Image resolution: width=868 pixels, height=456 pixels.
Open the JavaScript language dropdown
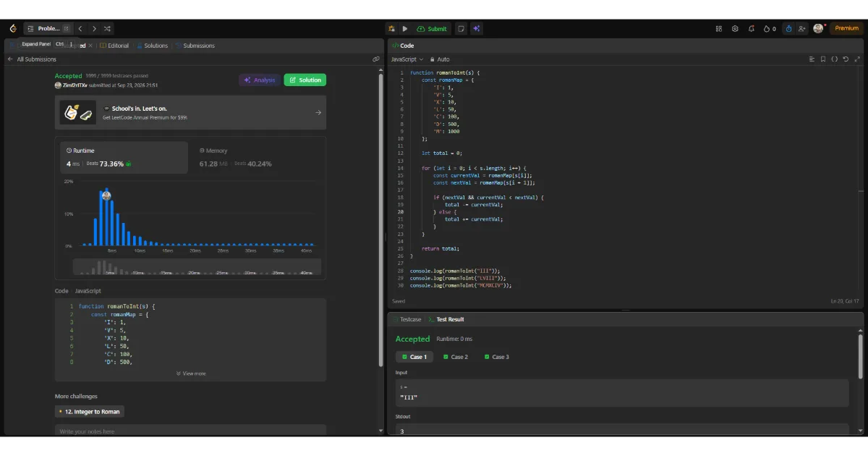[x=407, y=59]
